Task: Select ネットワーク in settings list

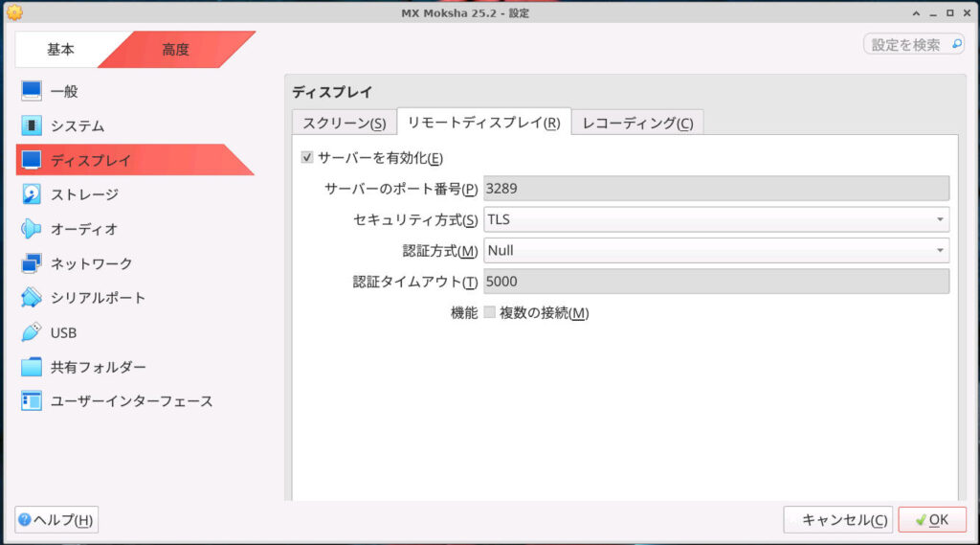Action: point(134,263)
